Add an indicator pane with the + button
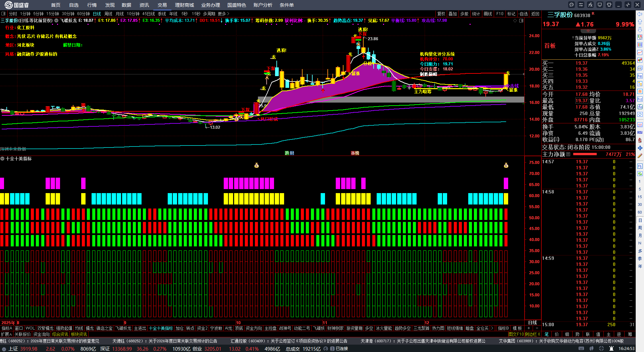 click(529, 329)
